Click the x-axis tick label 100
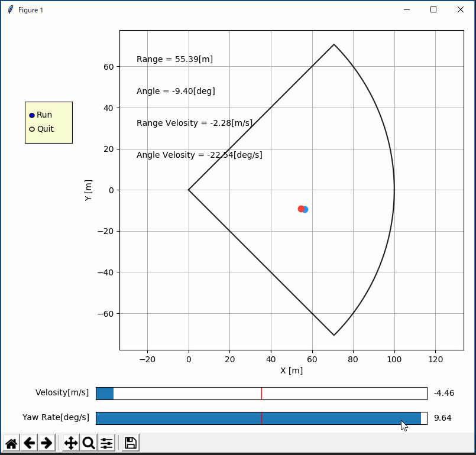This screenshot has width=476, height=455. [394, 359]
